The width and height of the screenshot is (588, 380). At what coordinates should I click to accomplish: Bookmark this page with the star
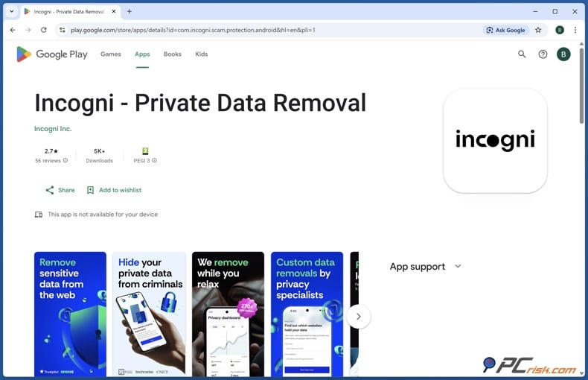click(x=538, y=30)
